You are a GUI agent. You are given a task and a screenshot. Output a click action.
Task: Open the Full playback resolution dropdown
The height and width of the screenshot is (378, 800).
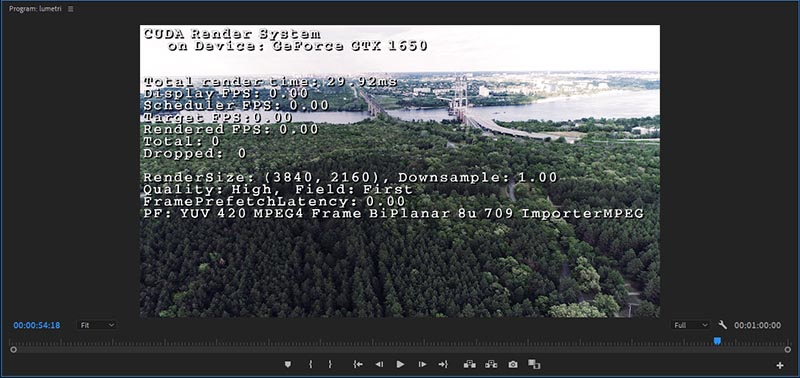pyautogui.click(x=690, y=325)
